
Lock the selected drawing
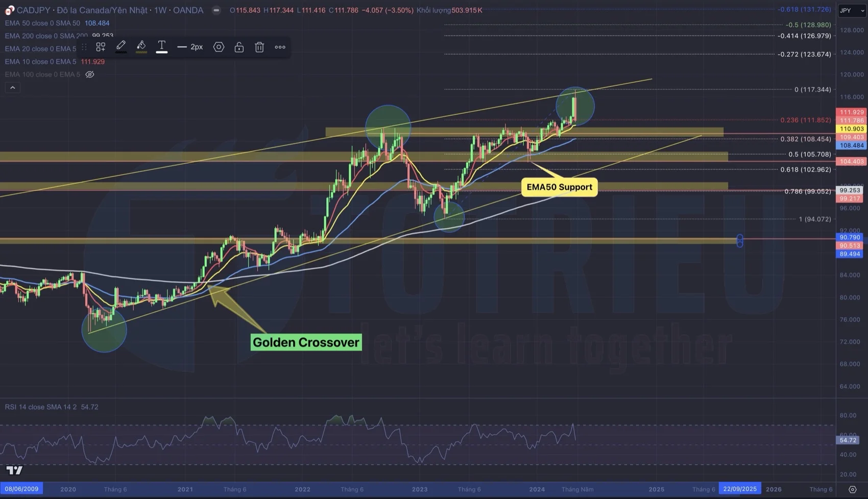(239, 47)
